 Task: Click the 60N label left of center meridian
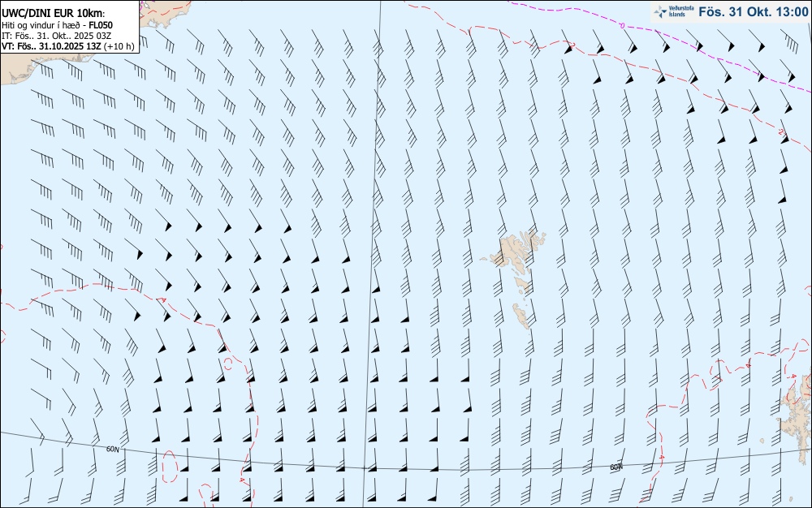click(x=112, y=450)
